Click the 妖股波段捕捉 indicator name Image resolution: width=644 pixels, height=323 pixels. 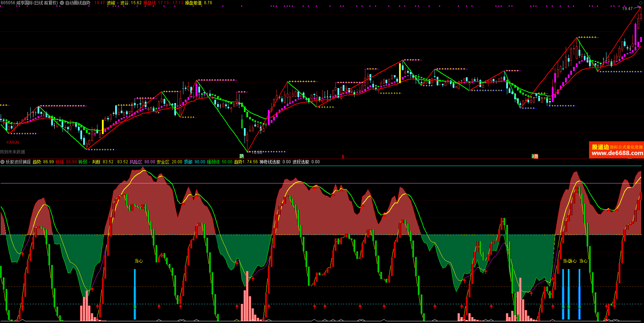coord(18,162)
